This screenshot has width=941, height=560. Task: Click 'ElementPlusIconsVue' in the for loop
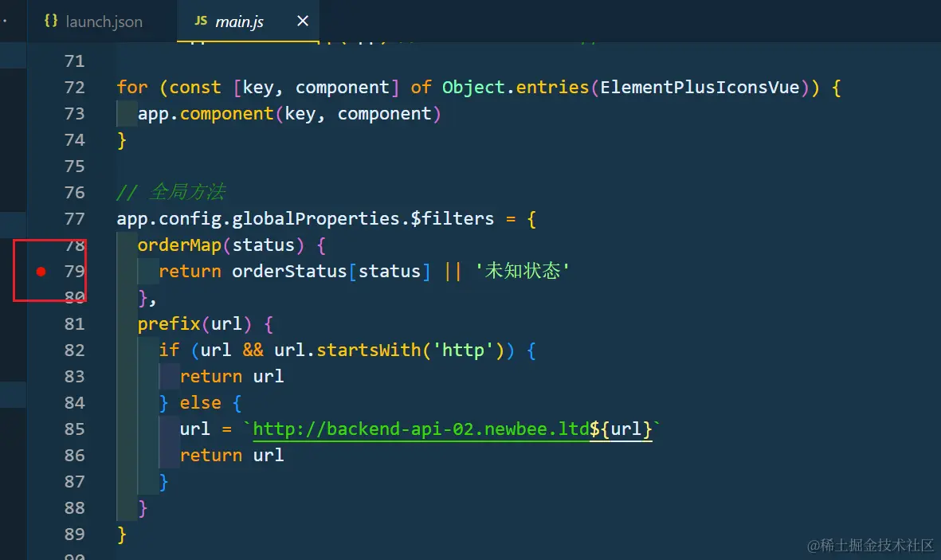(700, 88)
